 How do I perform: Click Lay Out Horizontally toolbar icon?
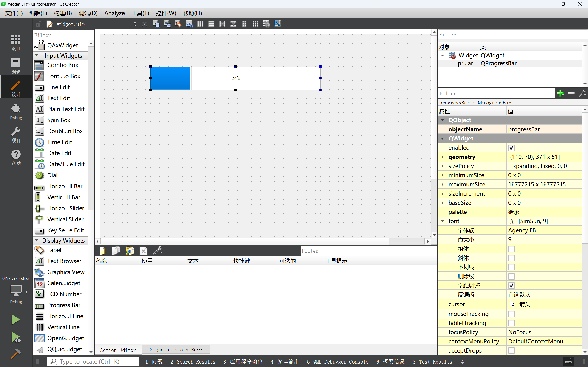[x=200, y=24]
